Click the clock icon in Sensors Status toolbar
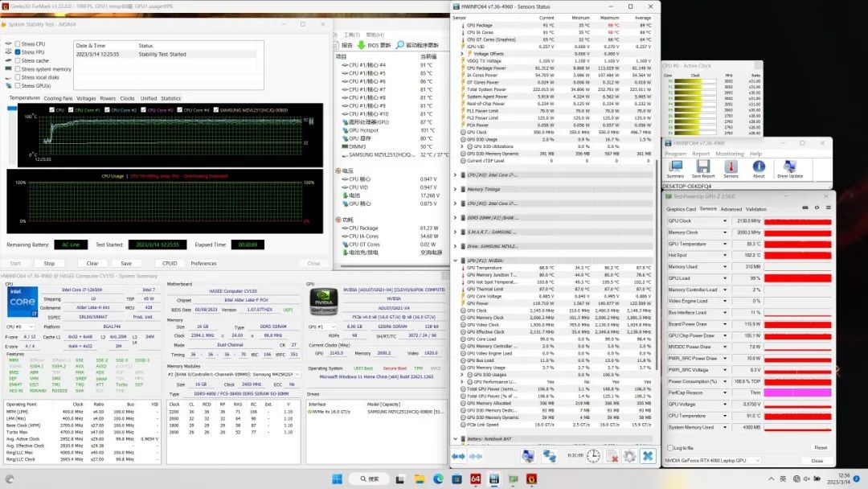 point(593,456)
